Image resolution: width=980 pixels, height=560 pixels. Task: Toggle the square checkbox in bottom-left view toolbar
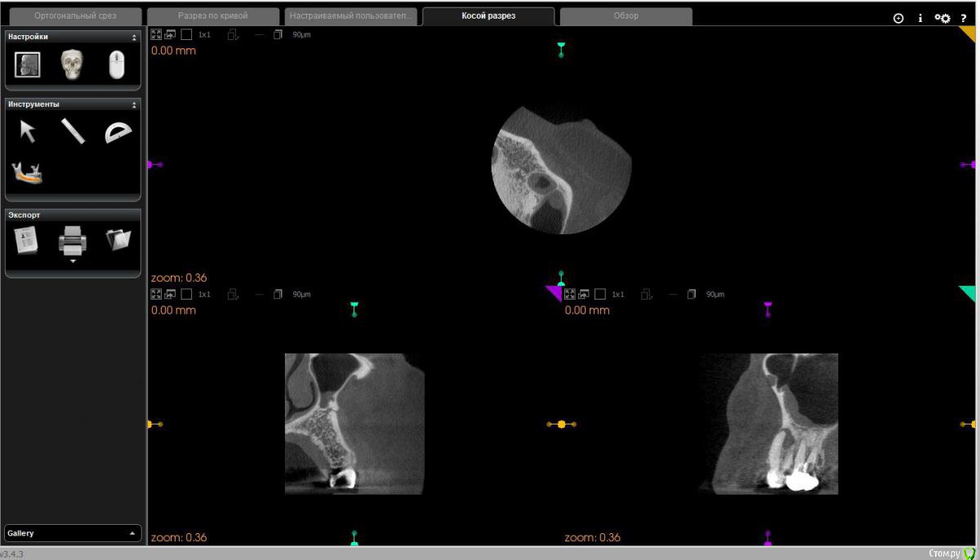[186, 294]
